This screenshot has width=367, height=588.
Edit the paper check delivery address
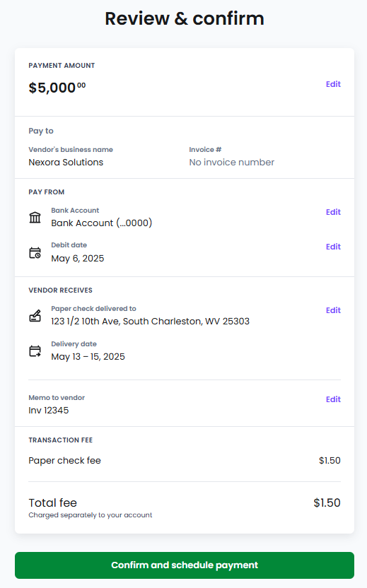[333, 310]
